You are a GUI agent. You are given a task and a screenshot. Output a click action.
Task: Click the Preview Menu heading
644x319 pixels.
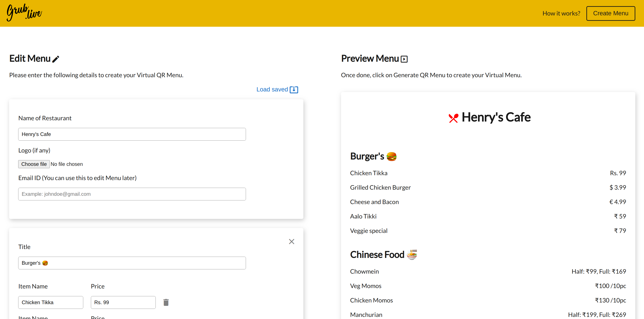coord(370,59)
